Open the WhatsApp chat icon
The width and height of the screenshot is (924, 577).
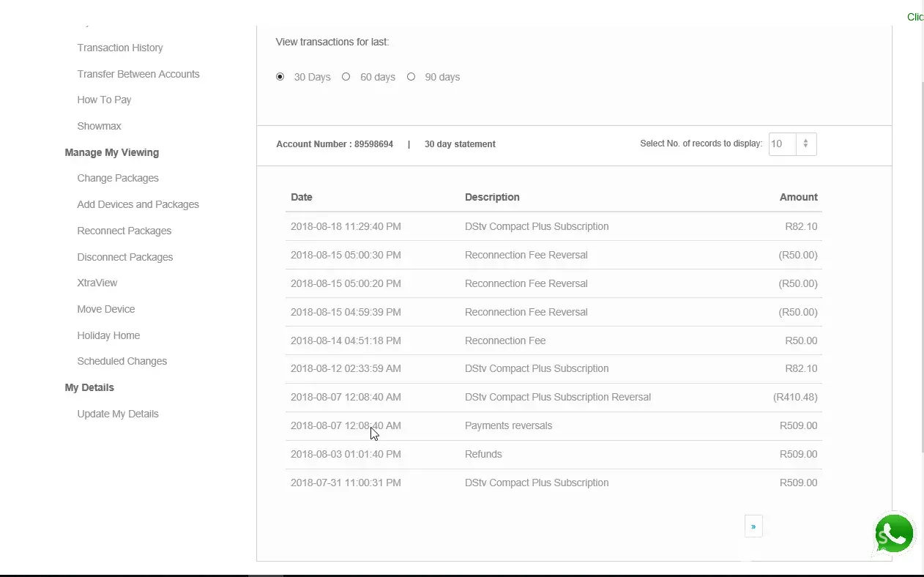tap(894, 534)
